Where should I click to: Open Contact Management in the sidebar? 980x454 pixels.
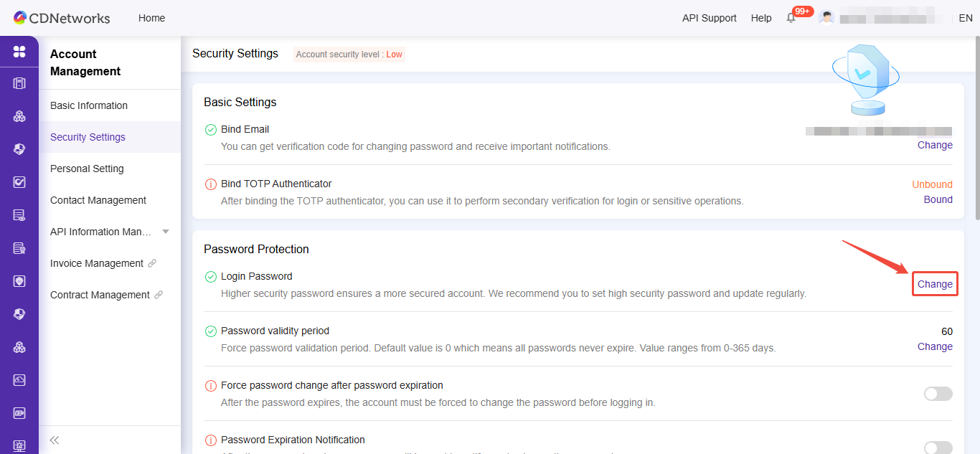pos(98,200)
